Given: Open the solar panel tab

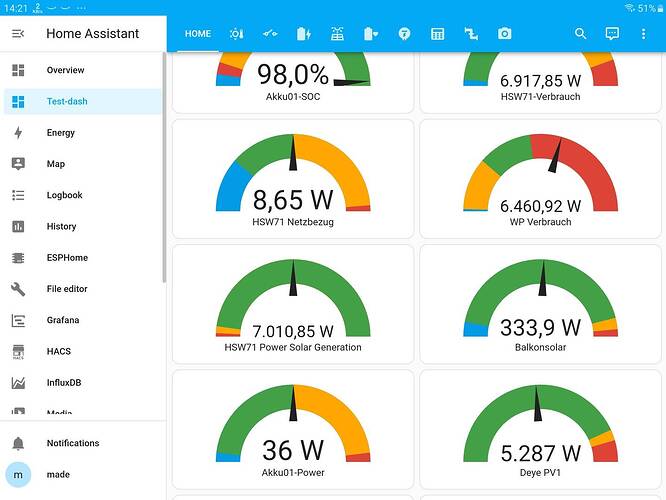Looking at the screenshot, I should 337,34.
